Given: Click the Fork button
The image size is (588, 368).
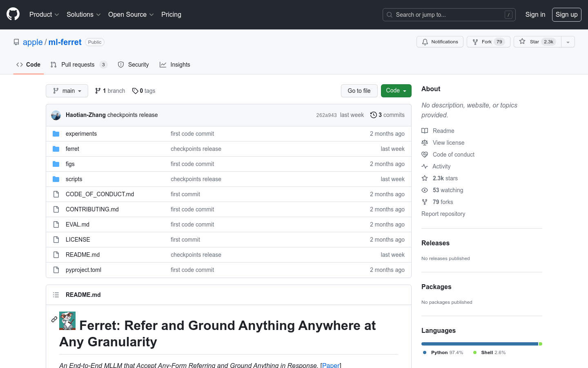Looking at the screenshot, I should click(488, 42).
